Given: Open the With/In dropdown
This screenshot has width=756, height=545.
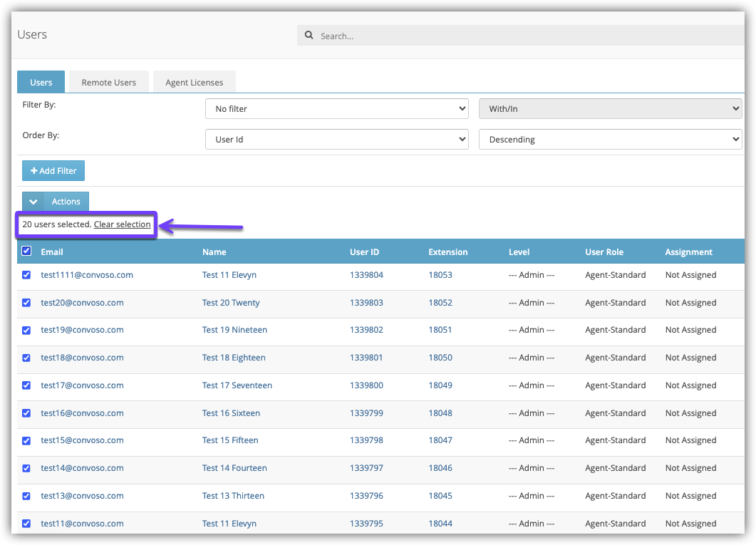Looking at the screenshot, I should [611, 109].
